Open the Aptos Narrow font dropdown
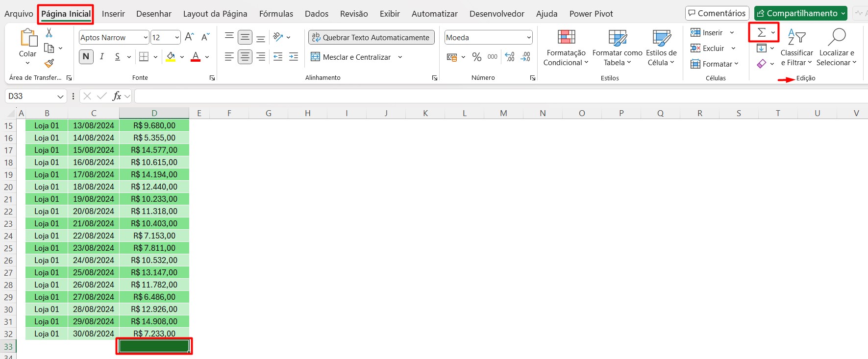The image size is (868, 359). 146,37
